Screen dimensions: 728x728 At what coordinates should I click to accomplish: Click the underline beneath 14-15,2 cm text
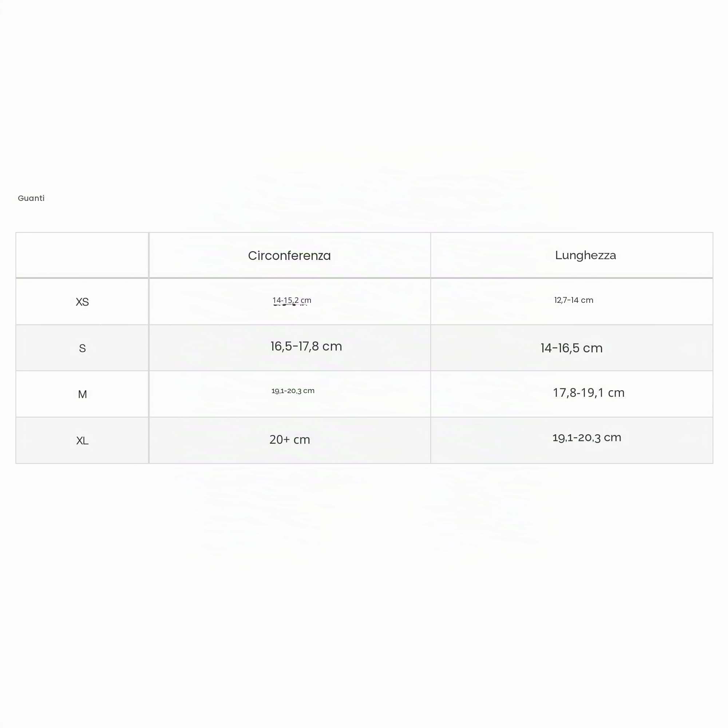click(290, 304)
